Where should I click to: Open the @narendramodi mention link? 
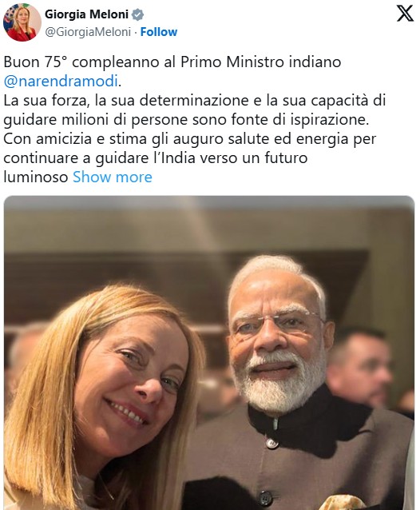point(61,81)
